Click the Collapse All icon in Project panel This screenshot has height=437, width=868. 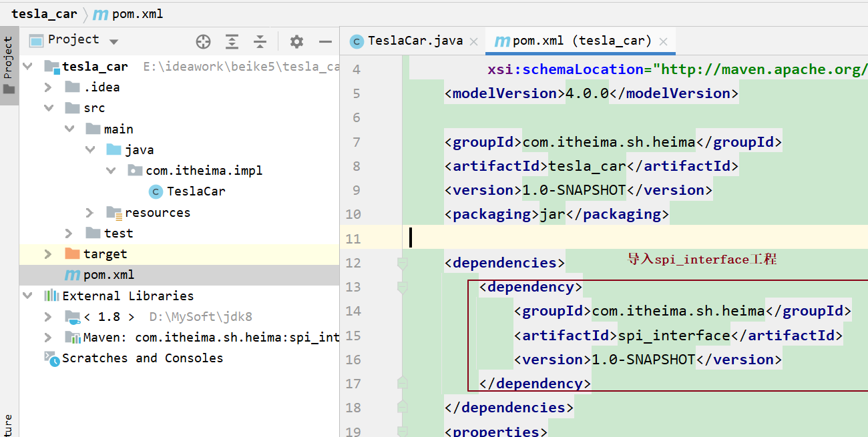point(260,42)
